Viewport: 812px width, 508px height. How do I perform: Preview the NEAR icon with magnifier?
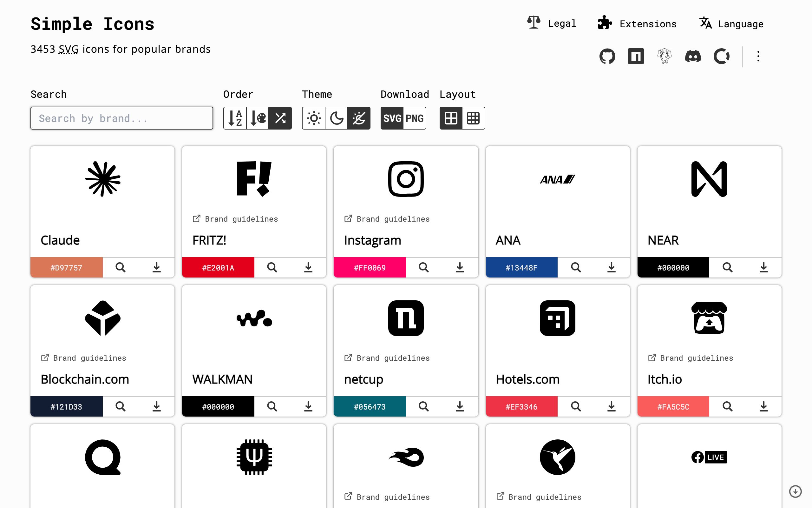tap(727, 267)
